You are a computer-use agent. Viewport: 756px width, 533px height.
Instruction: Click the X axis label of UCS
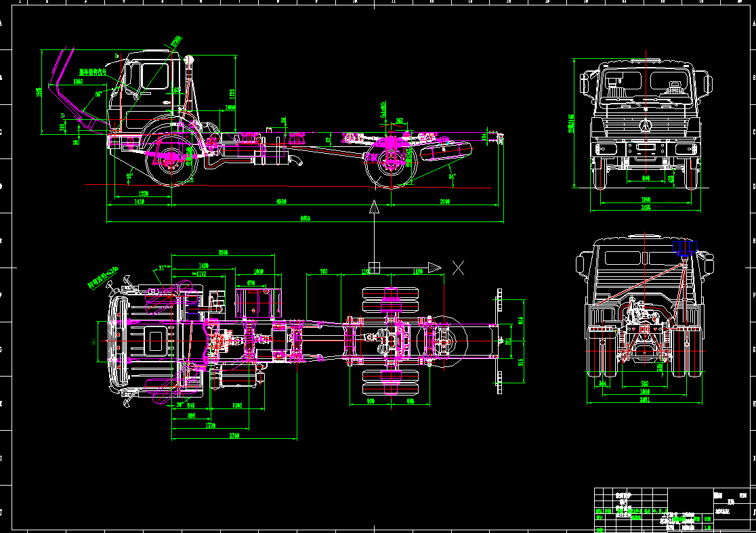(x=458, y=268)
